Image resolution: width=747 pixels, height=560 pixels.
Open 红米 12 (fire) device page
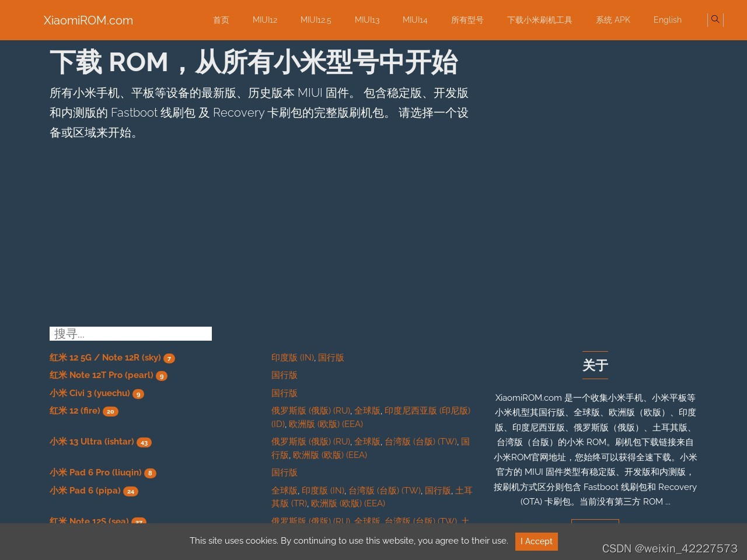tap(75, 411)
